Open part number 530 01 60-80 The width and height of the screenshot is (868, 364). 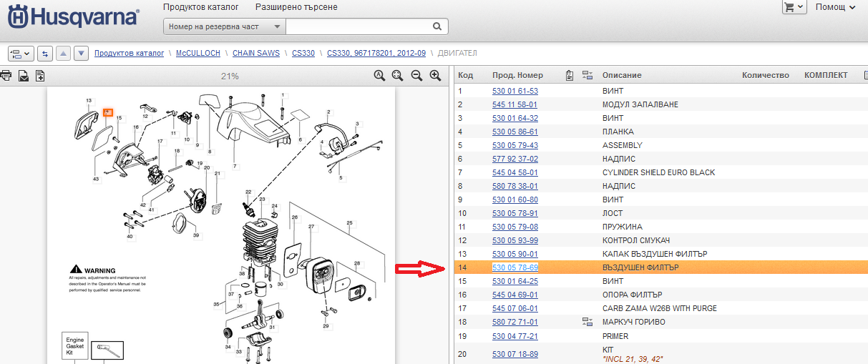(515, 200)
